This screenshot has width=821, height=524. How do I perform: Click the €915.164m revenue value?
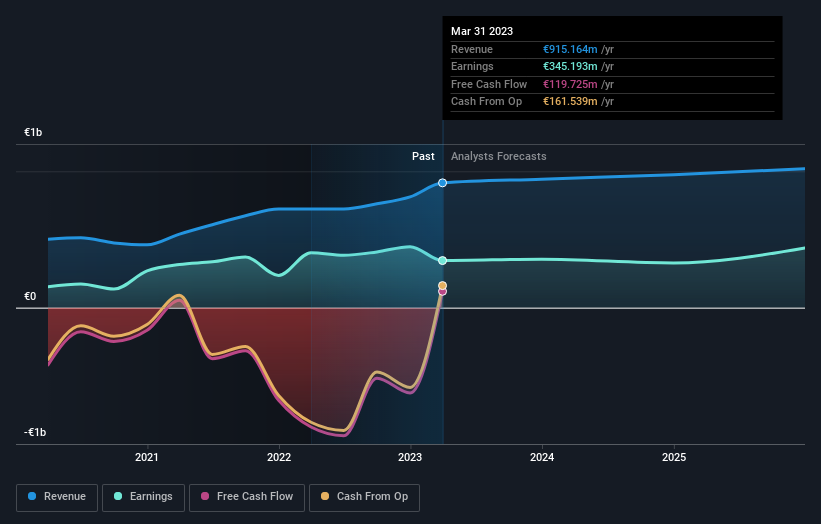pos(570,49)
